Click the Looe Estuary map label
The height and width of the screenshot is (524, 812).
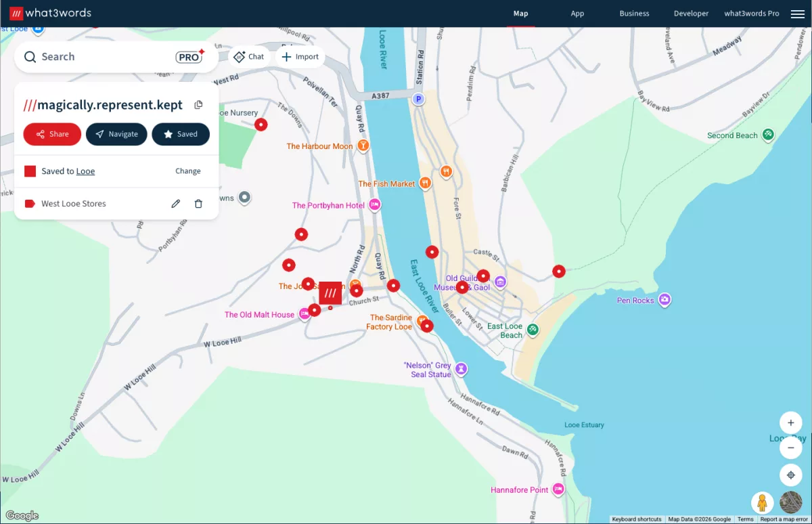(x=584, y=425)
